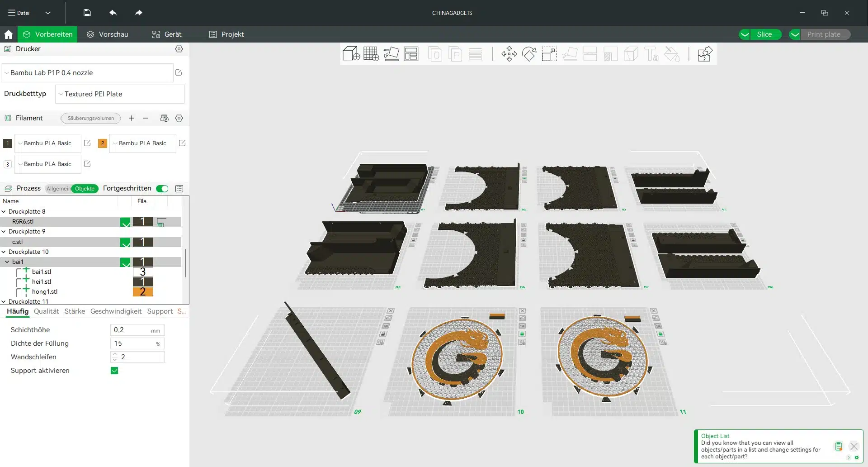Image resolution: width=868 pixels, height=467 pixels.
Task: Edit filament 3 preset icon
Action: pos(87,164)
